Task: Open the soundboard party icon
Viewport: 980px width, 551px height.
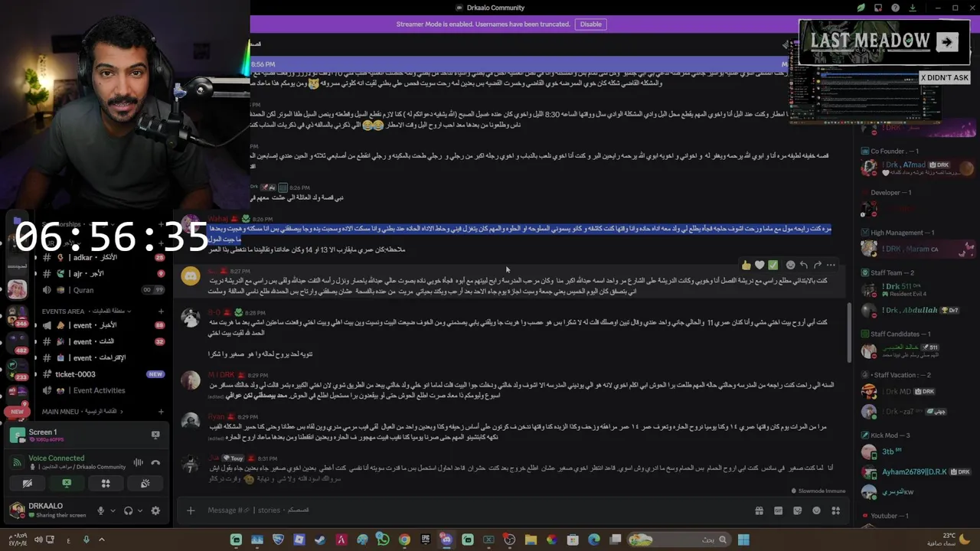Action: tap(145, 483)
